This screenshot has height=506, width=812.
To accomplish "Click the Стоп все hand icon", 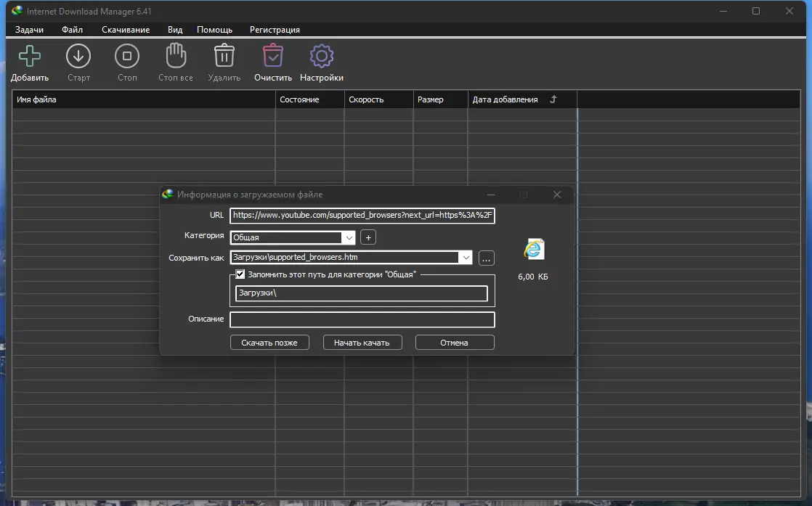I will click(176, 55).
